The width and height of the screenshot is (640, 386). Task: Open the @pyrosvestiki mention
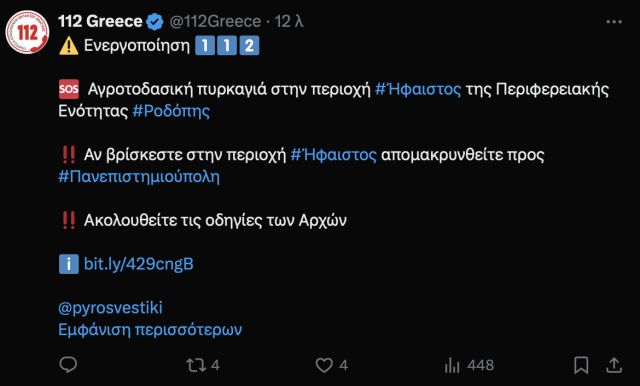110,308
